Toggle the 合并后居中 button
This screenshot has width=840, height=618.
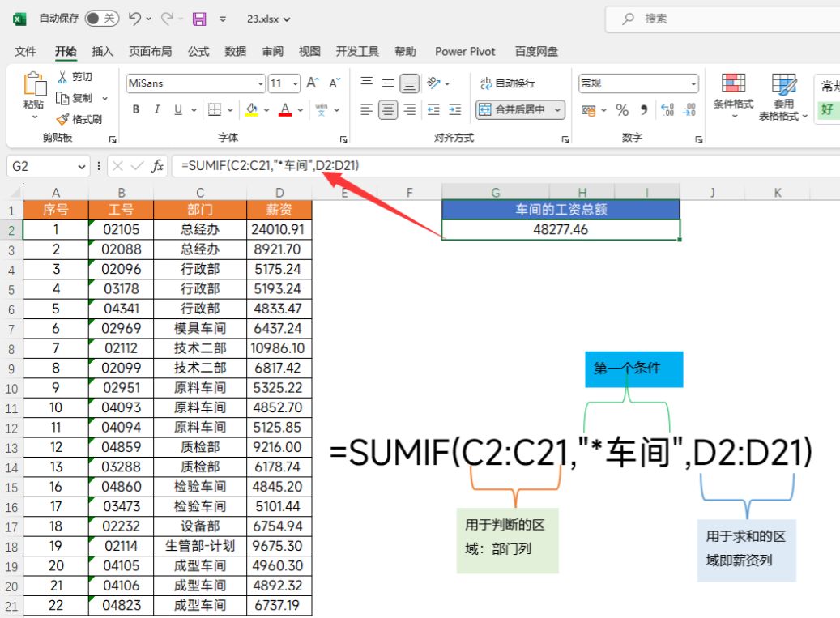[x=512, y=110]
